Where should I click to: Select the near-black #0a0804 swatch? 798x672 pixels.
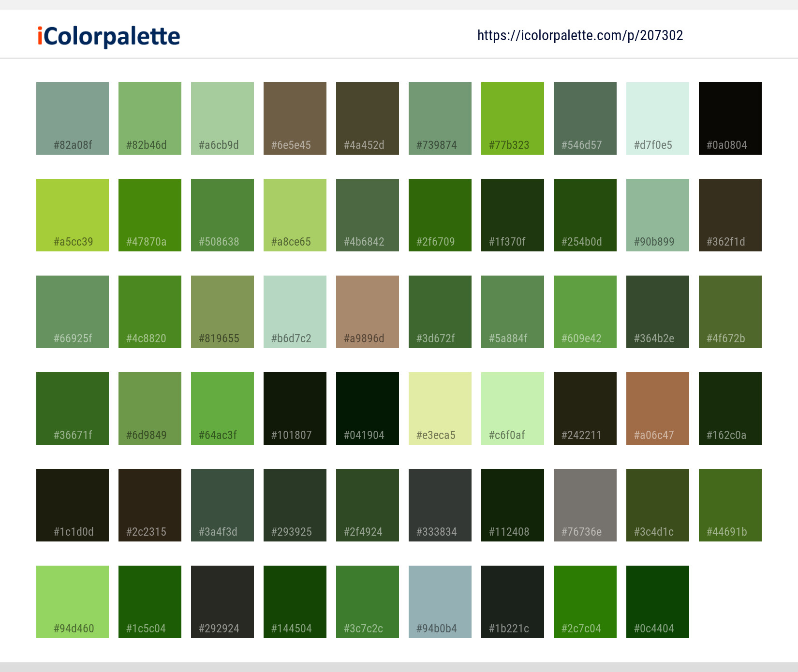730,118
